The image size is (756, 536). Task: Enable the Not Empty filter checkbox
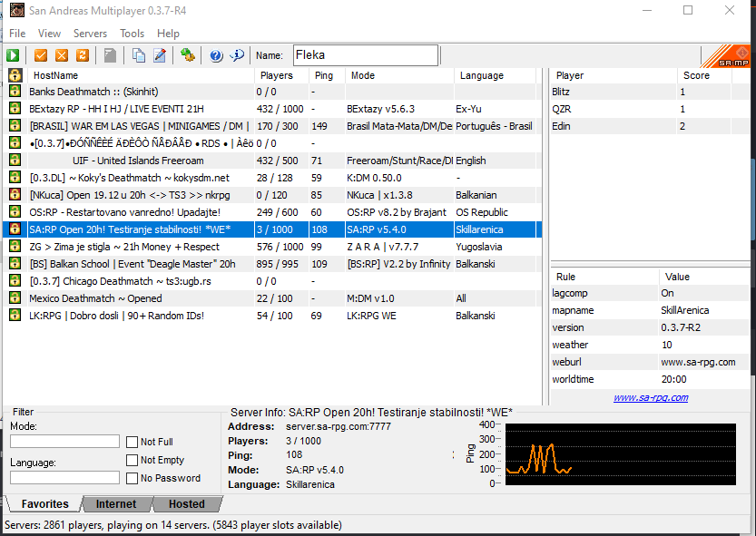(x=132, y=461)
